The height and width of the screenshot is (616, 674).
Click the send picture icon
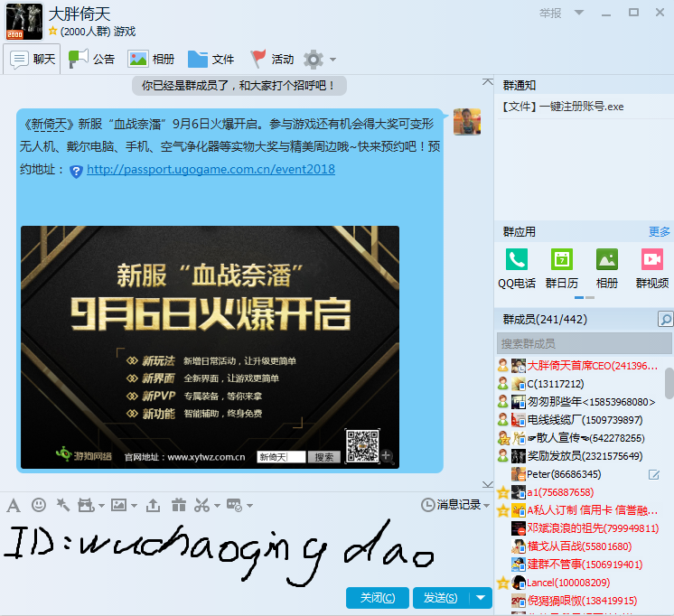[118, 505]
